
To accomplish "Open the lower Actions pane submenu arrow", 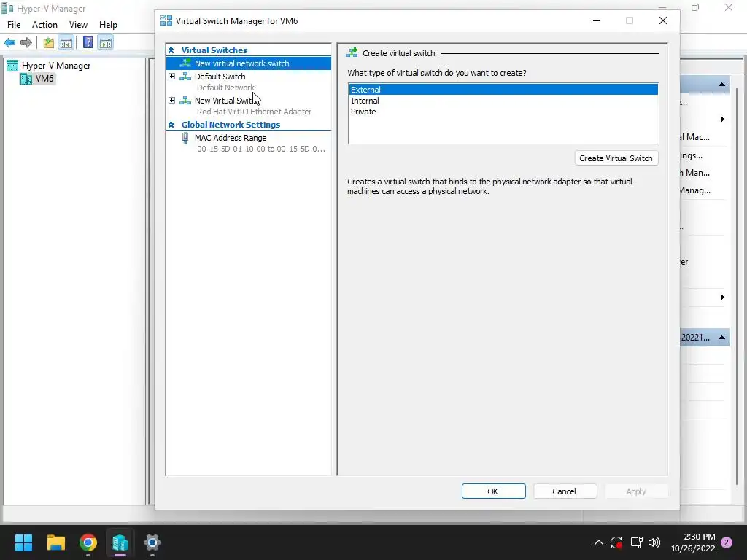I will (722, 297).
